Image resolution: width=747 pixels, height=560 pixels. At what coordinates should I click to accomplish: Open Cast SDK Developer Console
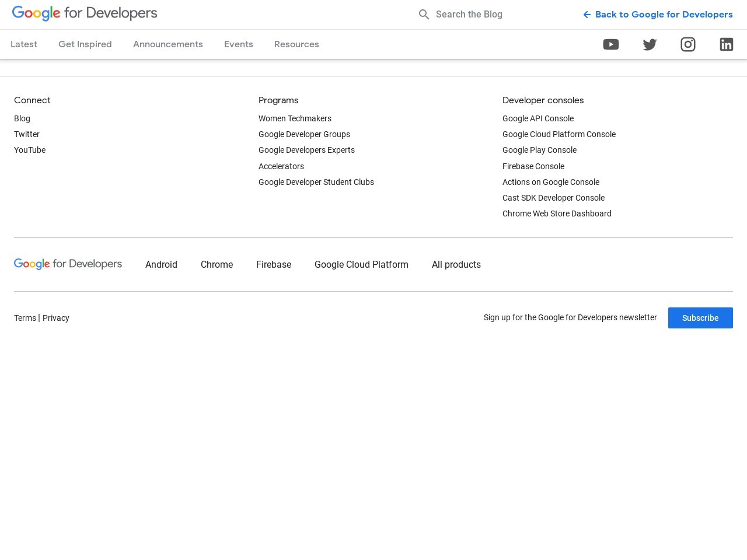[553, 198]
